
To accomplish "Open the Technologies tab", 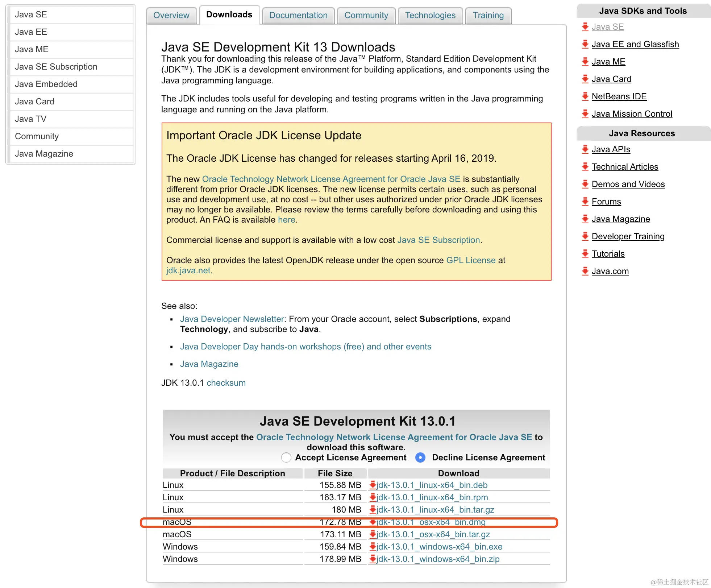I will [x=430, y=15].
